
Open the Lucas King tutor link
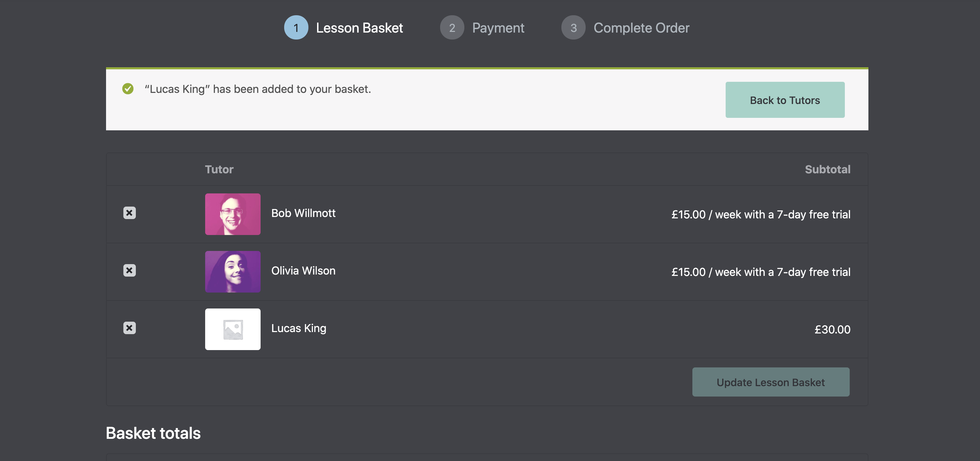pyautogui.click(x=299, y=328)
